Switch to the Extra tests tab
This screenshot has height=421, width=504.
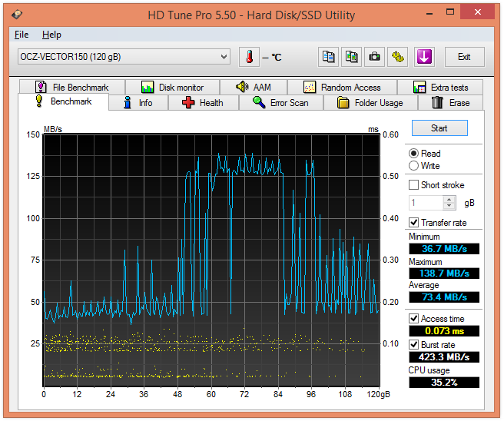click(440, 87)
